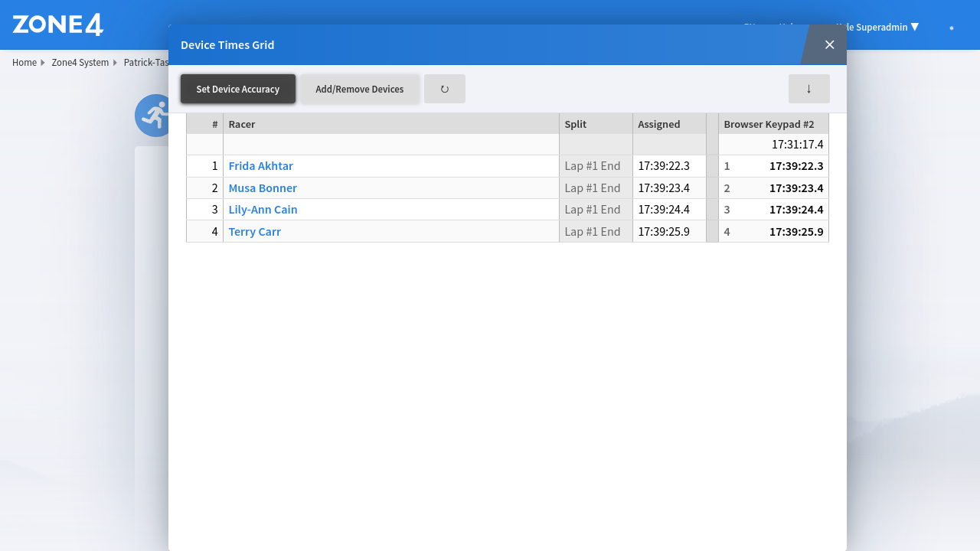This screenshot has width=980, height=551.
Task: Click the Browser Keypad #2 column header
Action: tap(769, 124)
